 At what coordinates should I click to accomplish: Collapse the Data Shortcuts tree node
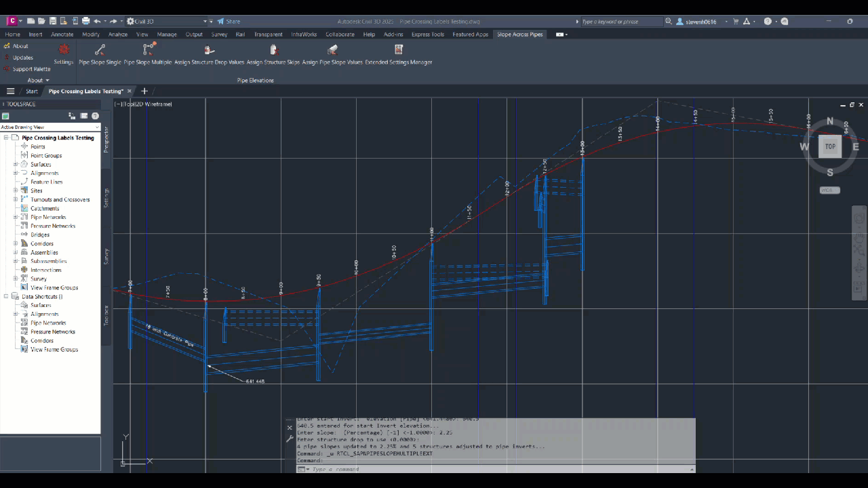(7, 297)
